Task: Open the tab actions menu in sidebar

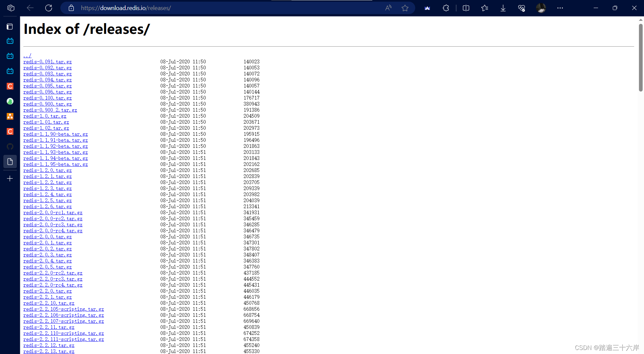Action: click(x=10, y=26)
